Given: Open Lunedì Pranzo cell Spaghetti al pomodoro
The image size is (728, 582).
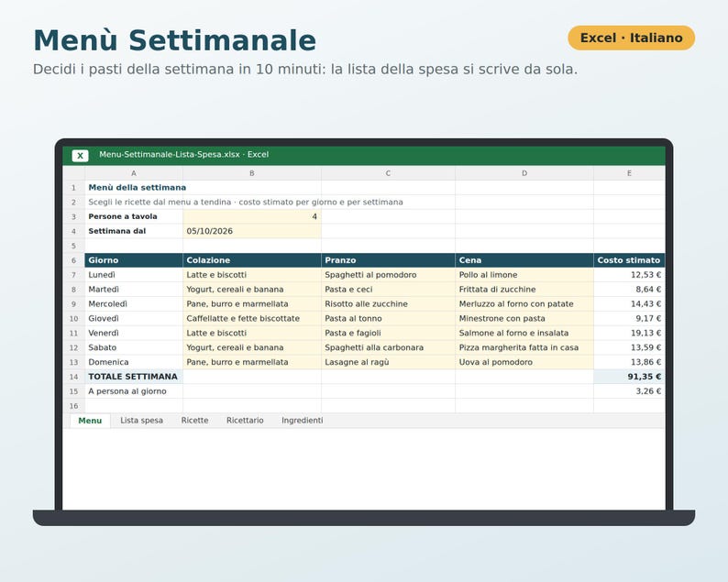Looking at the screenshot, I should click(388, 275).
